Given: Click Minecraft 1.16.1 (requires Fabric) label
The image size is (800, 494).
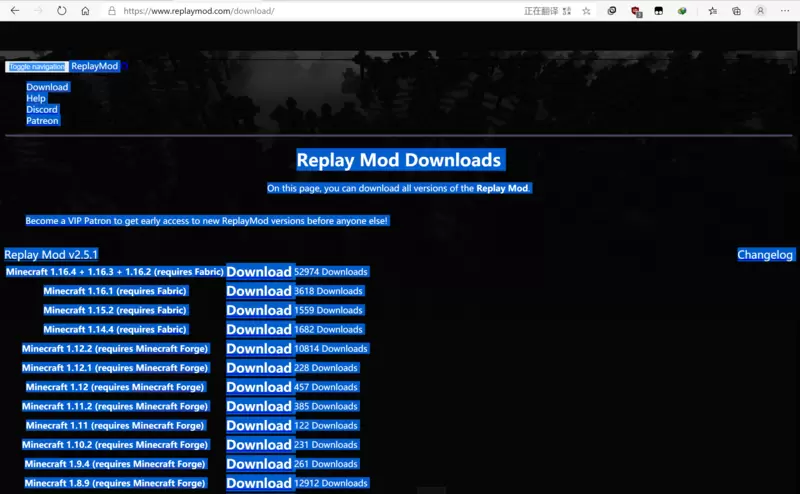Looking at the screenshot, I should (x=115, y=291).
